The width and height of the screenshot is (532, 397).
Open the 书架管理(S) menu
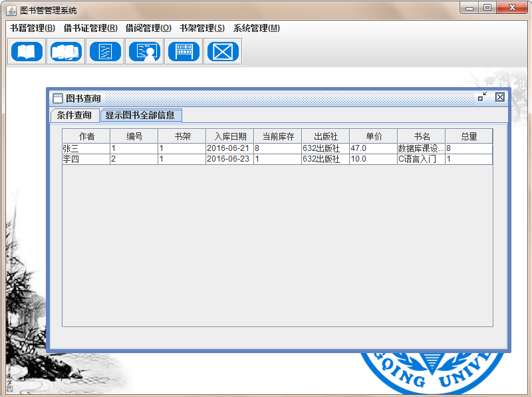[202, 28]
